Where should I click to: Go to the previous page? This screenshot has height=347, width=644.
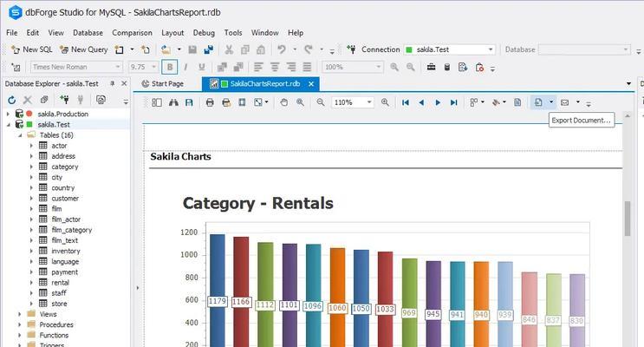(421, 102)
